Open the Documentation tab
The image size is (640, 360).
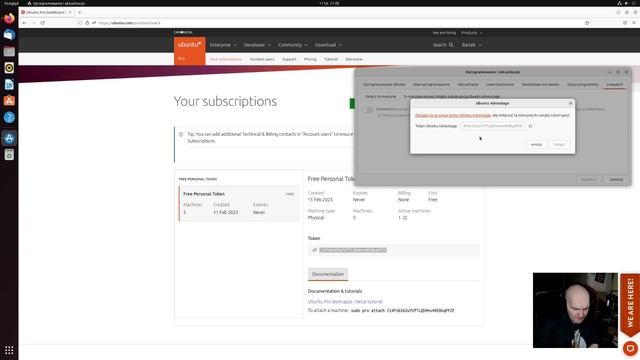point(328,274)
